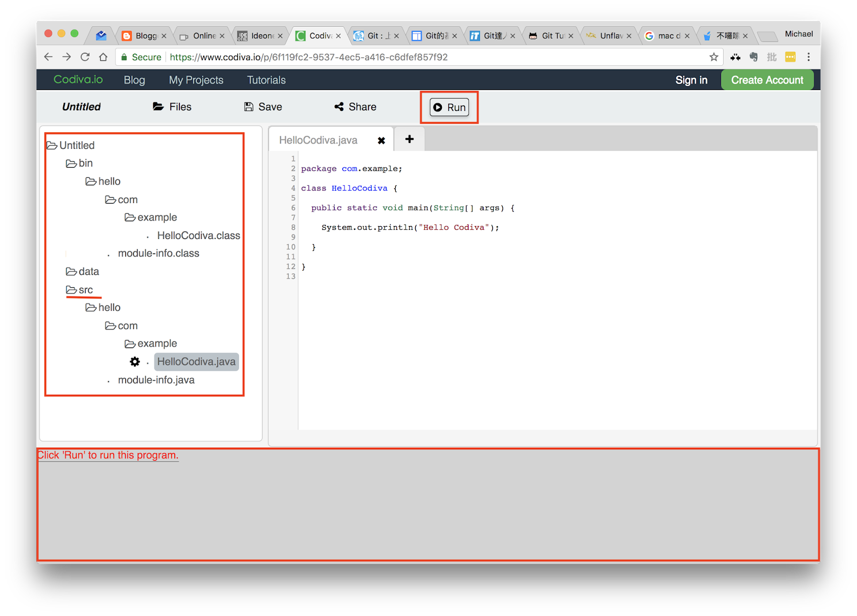
Task: Close the Codiva browser tab
Action: click(339, 36)
